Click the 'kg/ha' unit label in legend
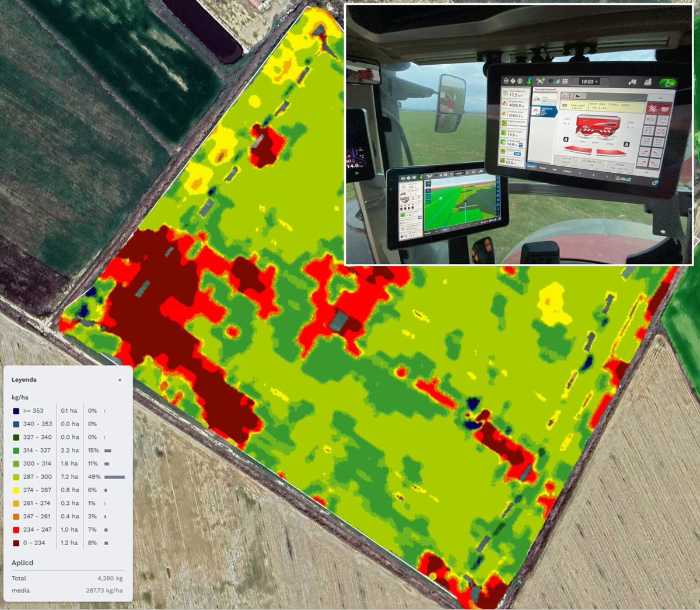The width and height of the screenshot is (700, 610). [20, 398]
